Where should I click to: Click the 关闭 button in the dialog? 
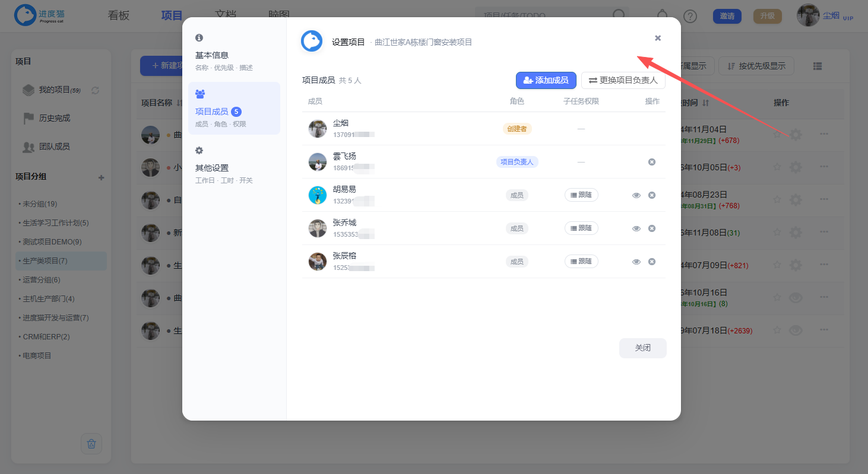click(x=643, y=348)
